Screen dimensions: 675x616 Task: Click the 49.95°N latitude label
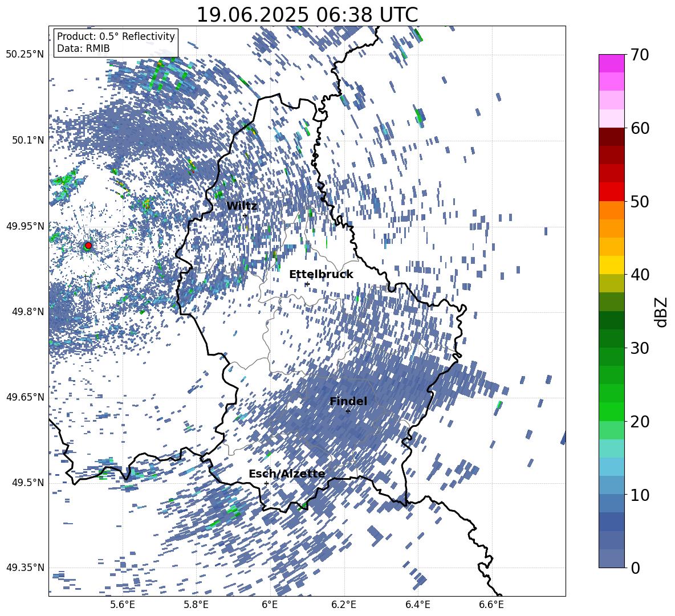pyautogui.click(x=25, y=226)
